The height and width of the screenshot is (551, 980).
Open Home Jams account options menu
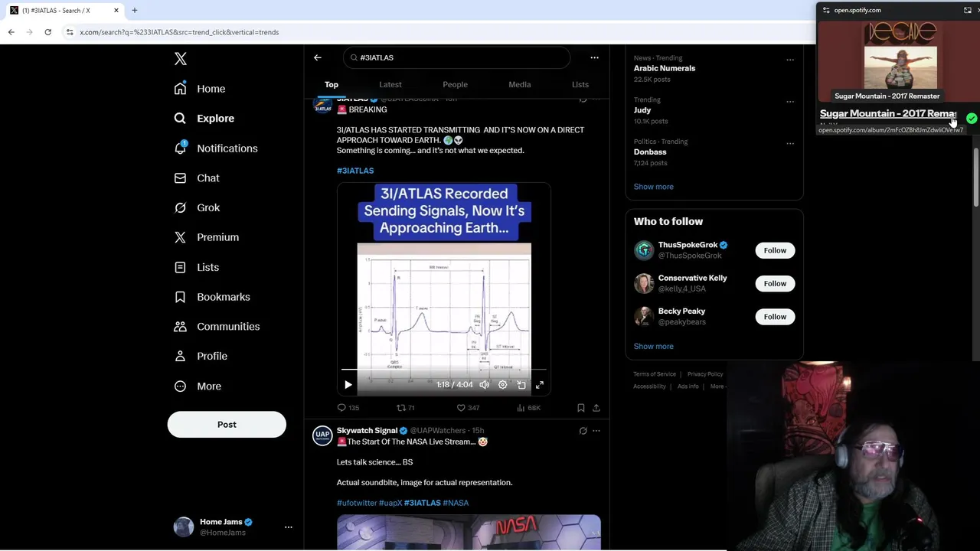click(289, 527)
